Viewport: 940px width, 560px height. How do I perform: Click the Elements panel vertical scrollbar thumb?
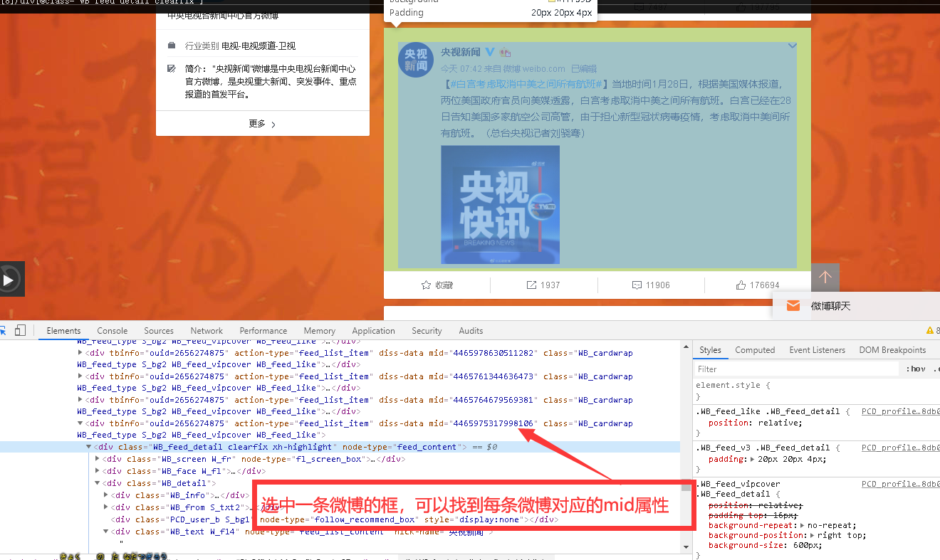[686, 487]
